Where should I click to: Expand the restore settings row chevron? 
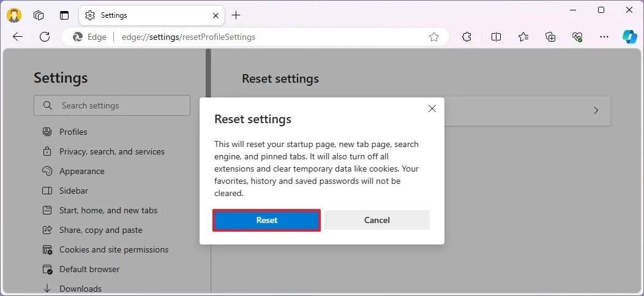point(596,110)
